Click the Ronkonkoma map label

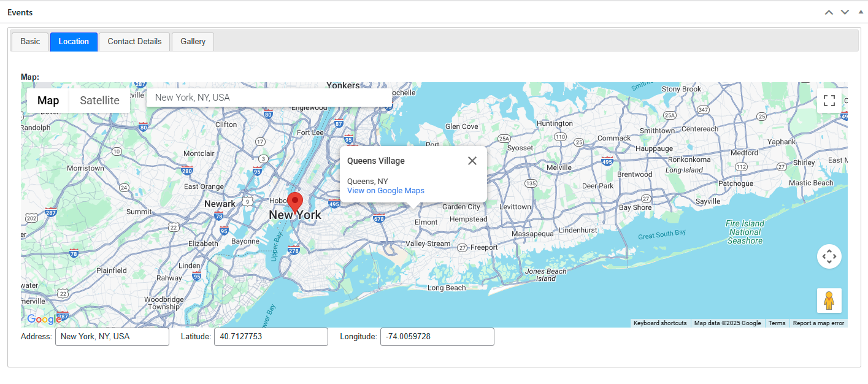[689, 159]
